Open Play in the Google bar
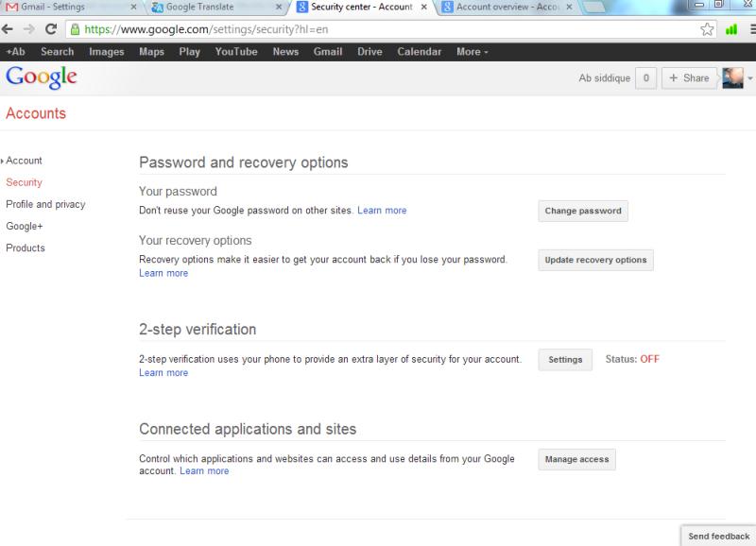Screen dimensions: 756x546 pos(190,52)
